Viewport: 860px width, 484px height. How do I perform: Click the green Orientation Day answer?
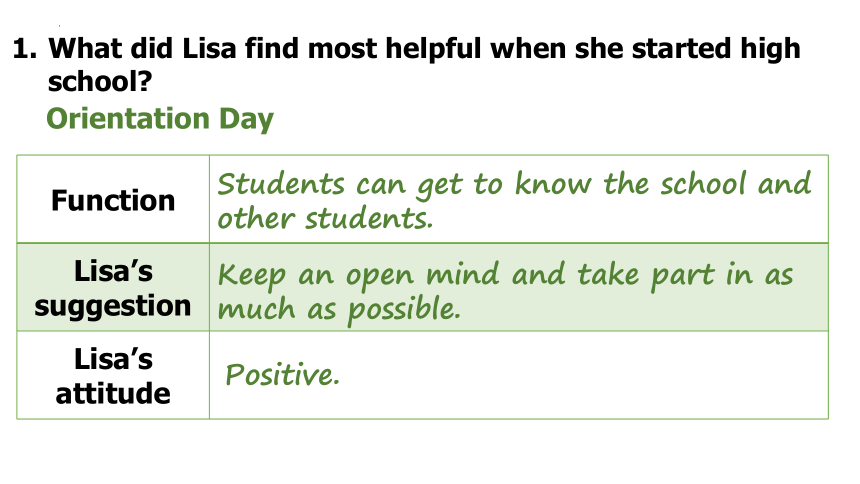[160, 119]
